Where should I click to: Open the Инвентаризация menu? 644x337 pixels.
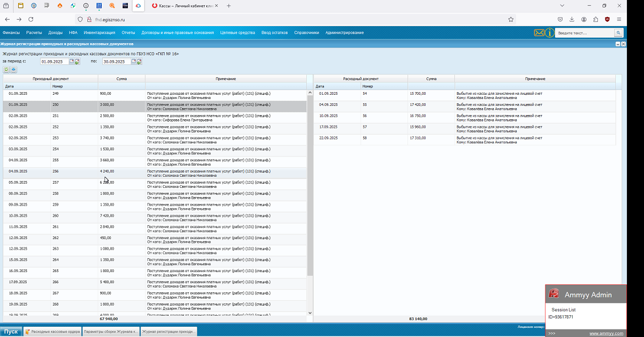[99, 32]
